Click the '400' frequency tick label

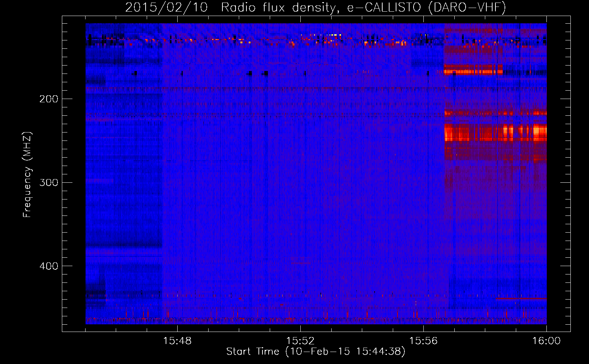click(x=49, y=266)
